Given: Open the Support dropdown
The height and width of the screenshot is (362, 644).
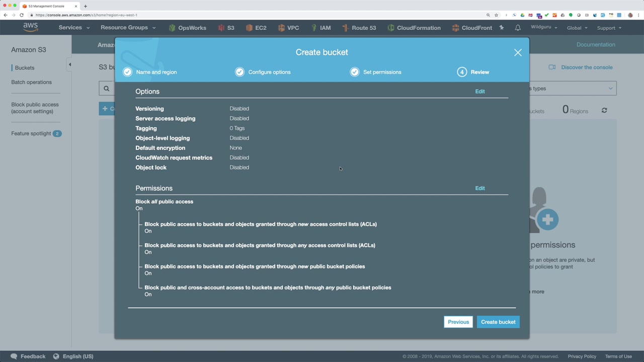Looking at the screenshot, I should coord(609,28).
